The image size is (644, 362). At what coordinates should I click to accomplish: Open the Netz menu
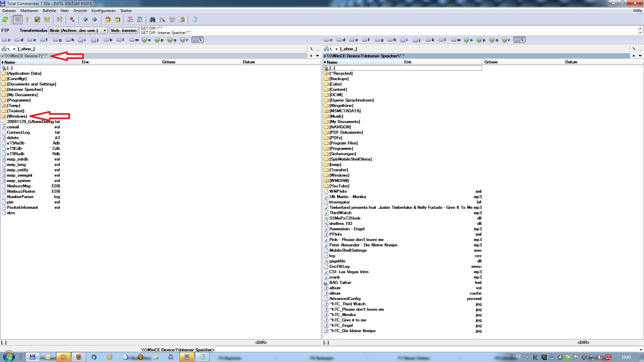click(x=65, y=11)
